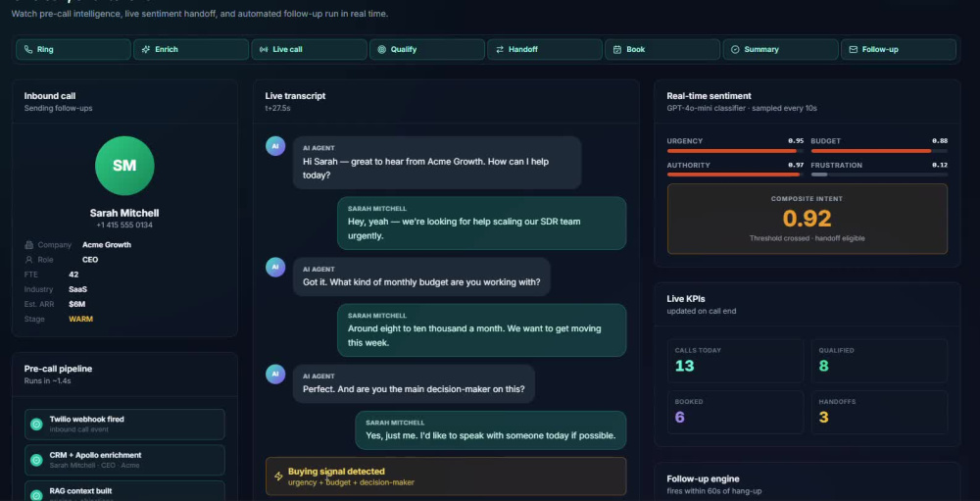Click the phone icon in Ring step
This screenshot has width=980, height=501.
coord(28,49)
